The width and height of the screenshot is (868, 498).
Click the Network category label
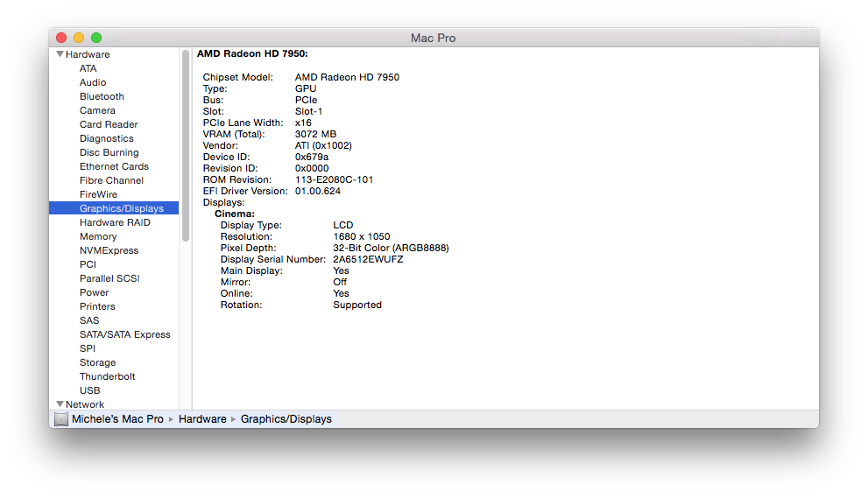pyautogui.click(x=85, y=404)
